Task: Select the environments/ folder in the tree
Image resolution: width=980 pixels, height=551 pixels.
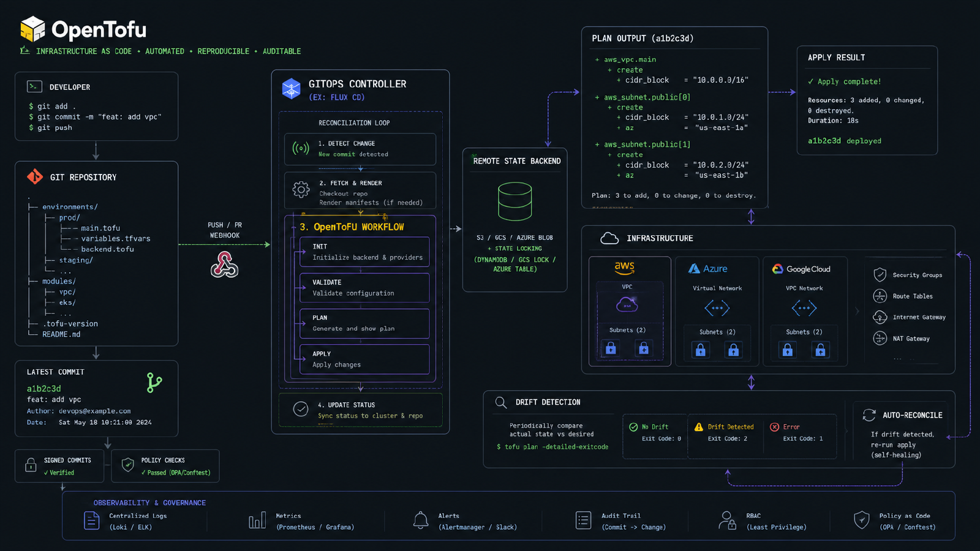Action: tap(70, 207)
